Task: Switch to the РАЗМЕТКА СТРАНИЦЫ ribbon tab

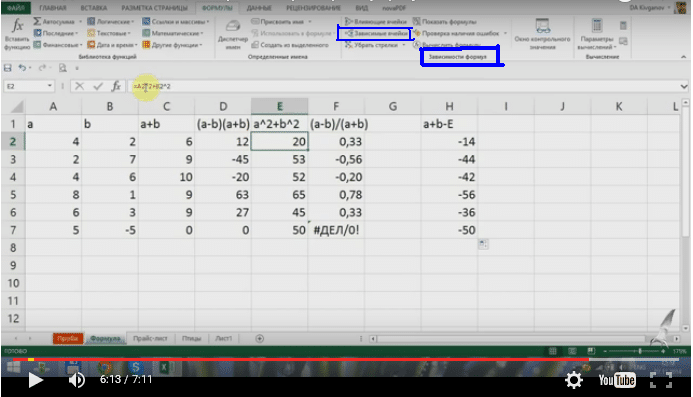Action: (x=154, y=8)
